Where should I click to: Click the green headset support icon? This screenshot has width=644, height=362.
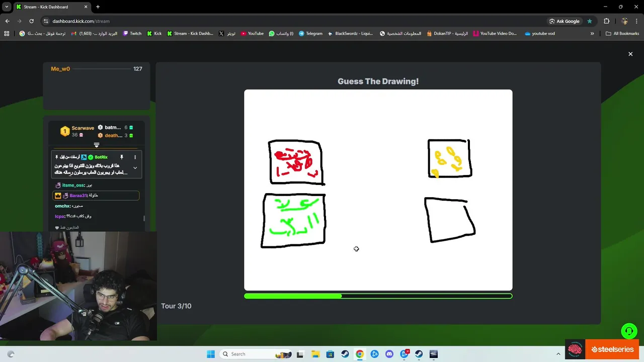[x=629, y=331]
